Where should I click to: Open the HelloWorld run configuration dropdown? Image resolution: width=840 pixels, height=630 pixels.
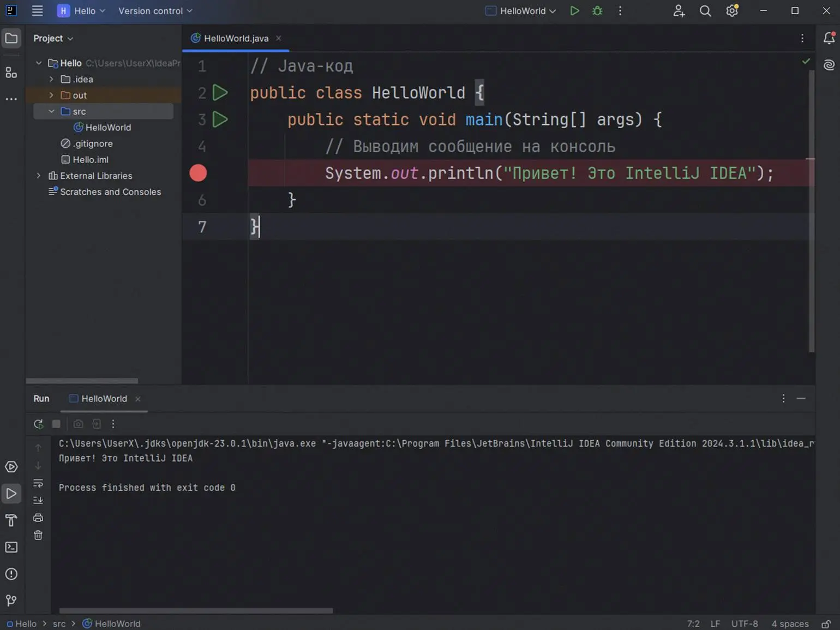[521, 11]
